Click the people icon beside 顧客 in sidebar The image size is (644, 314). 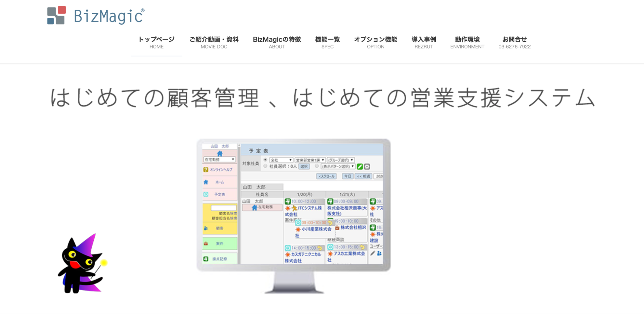click(x=206, y=228)
